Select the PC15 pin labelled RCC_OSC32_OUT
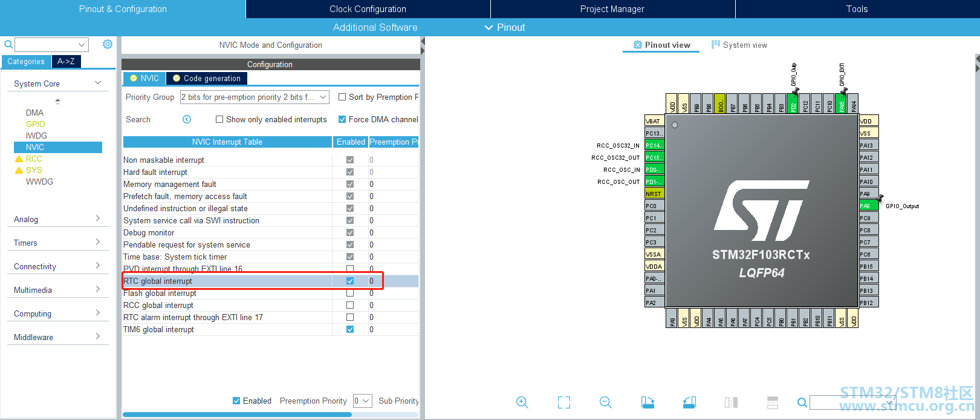The width and height of the screenshot is (980, 420). 655,157
